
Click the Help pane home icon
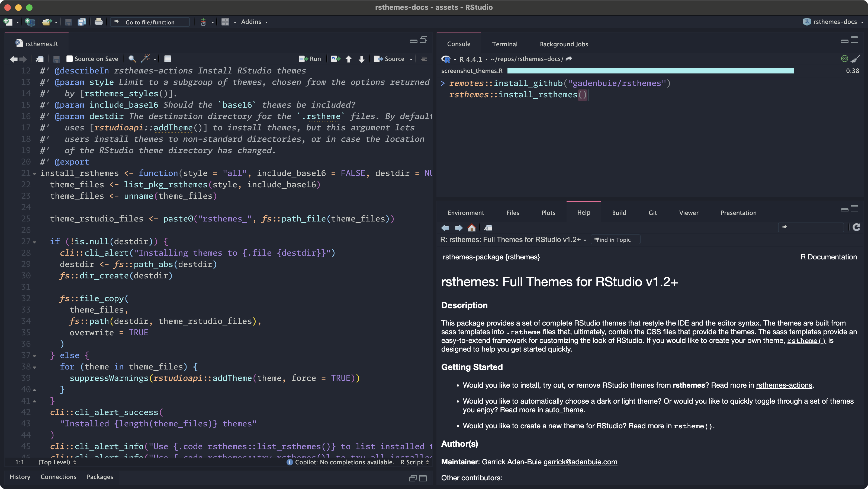pos(471,228)
